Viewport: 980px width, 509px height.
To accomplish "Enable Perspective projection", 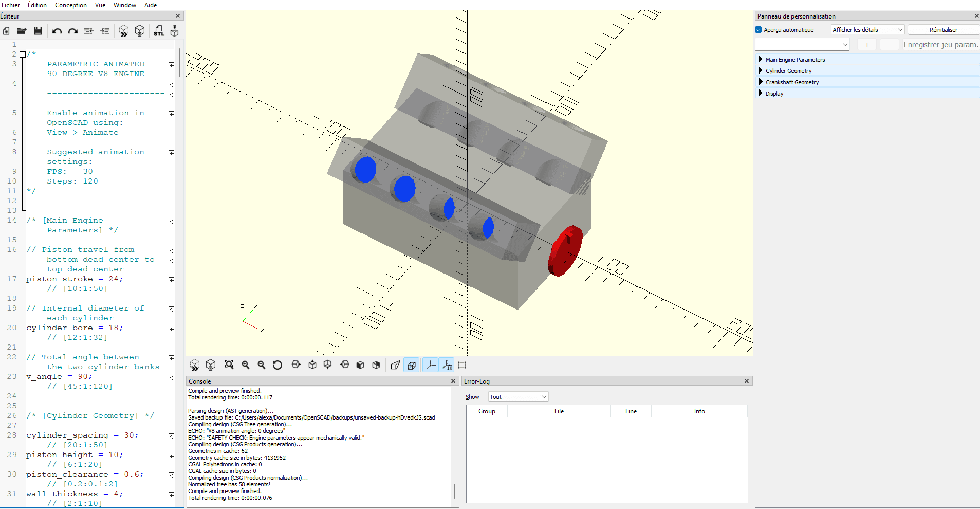I will click(395, 365).
